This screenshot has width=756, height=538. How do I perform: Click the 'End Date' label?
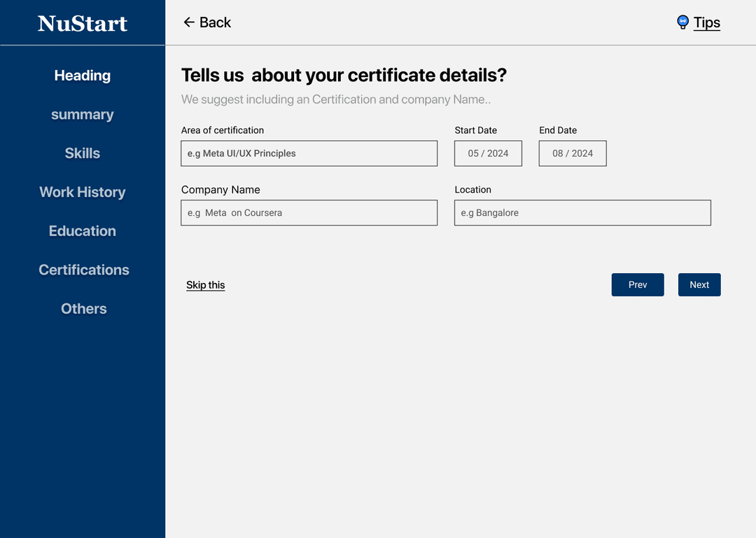558,130
